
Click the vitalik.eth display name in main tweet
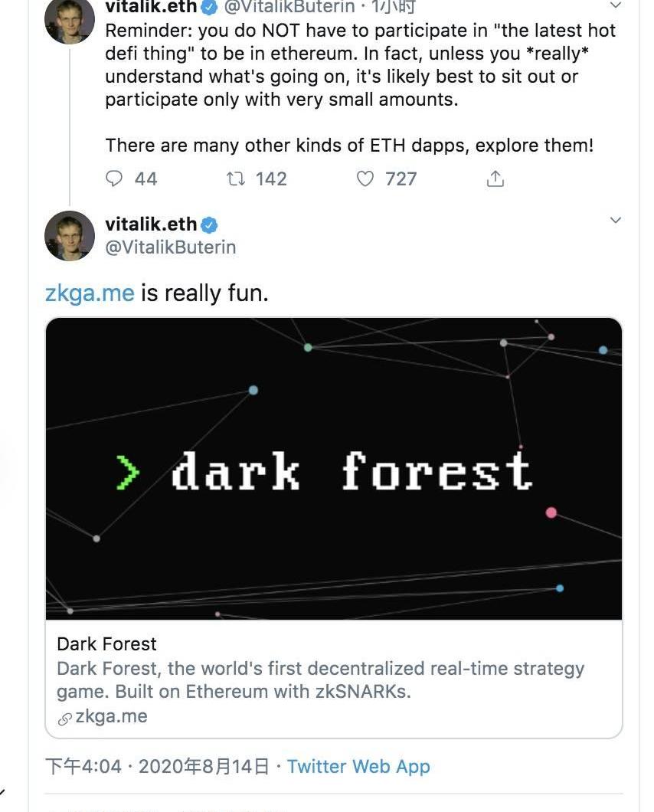pyautogui.click(x=150, y=225)
